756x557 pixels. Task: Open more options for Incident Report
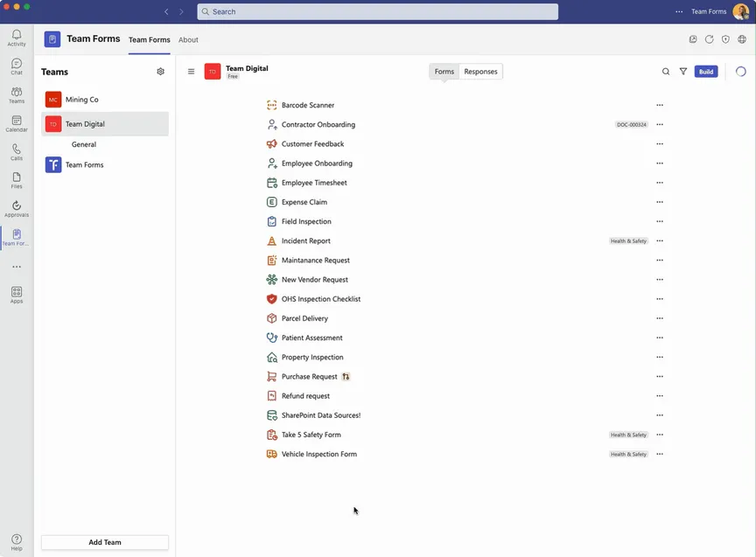660,240
